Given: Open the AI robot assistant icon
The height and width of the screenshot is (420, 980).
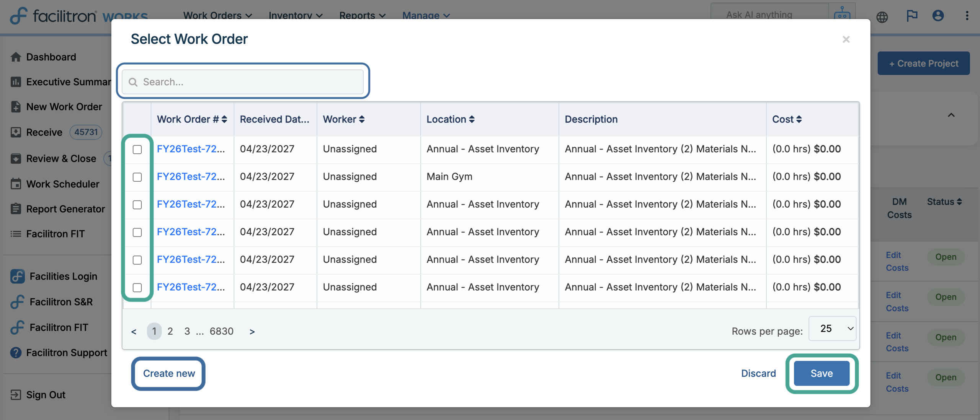Looking at the screenshot, I should click(x=842, y=14).
